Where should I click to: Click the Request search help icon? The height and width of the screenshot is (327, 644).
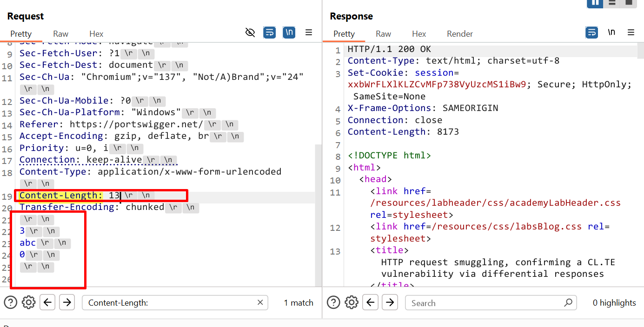point(11,303)
